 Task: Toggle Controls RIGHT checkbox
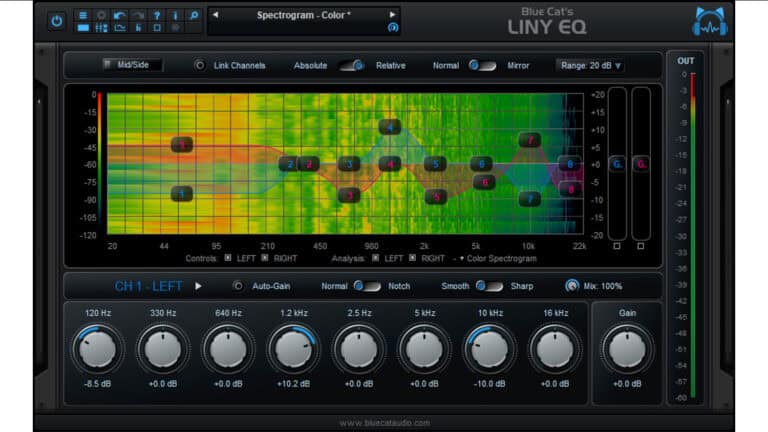tap(264, 258)
